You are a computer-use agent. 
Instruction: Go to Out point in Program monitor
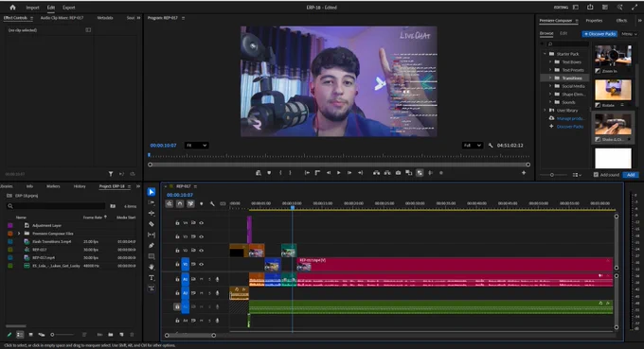(360, 173)
